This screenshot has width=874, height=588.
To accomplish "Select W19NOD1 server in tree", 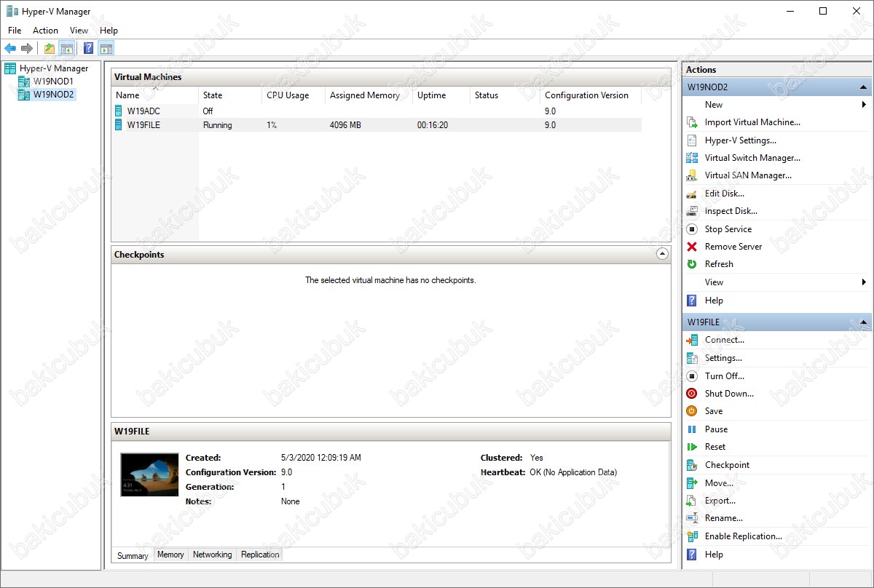I will [x=53, y=82].
